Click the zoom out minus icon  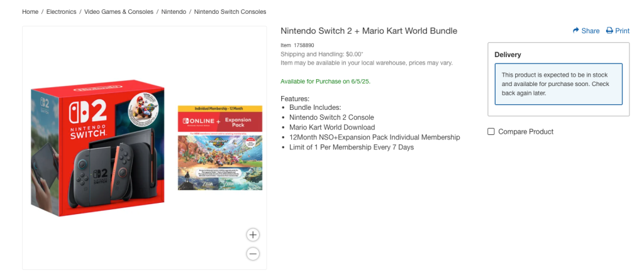click(x=253, y=254)
